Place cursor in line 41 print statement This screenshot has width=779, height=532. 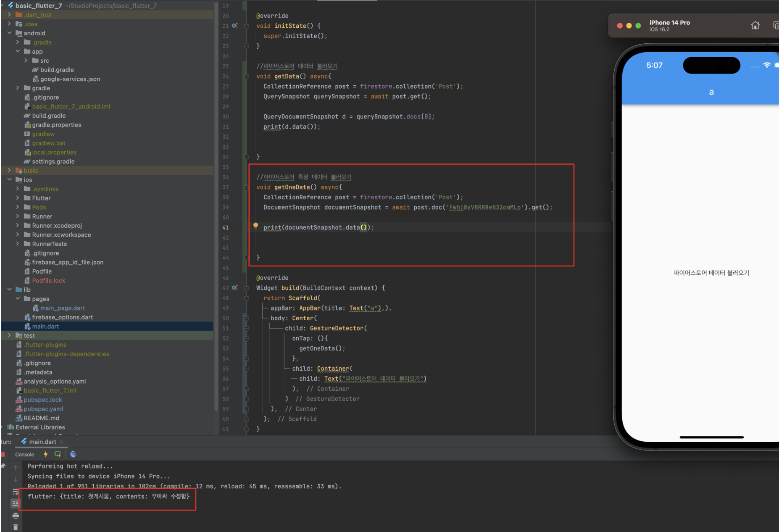(x=318, y=227)
